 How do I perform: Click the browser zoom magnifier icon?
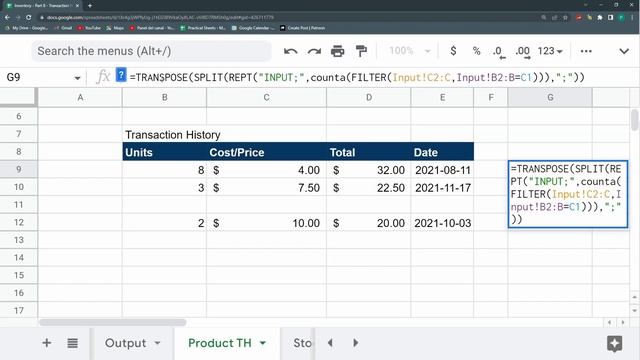tap(544, 17)
